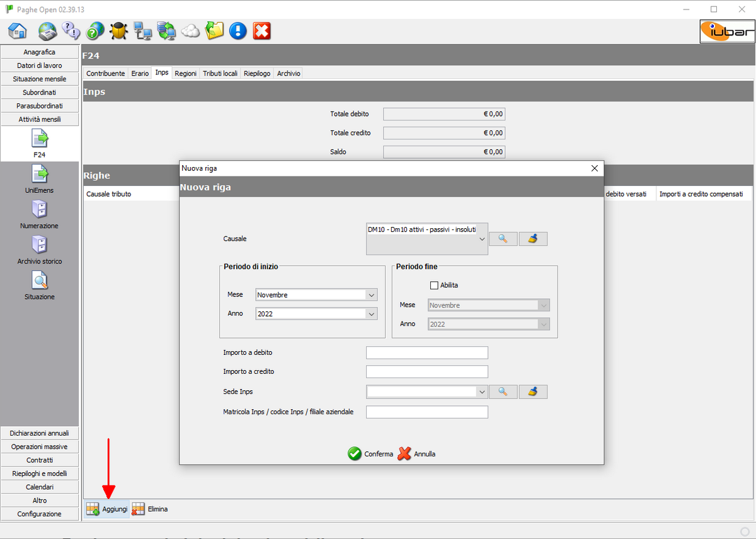Click the blue exclamation info icon in toolbar
Image resolution: width=756 pixels, height=539 pixels.
[238, 30]
